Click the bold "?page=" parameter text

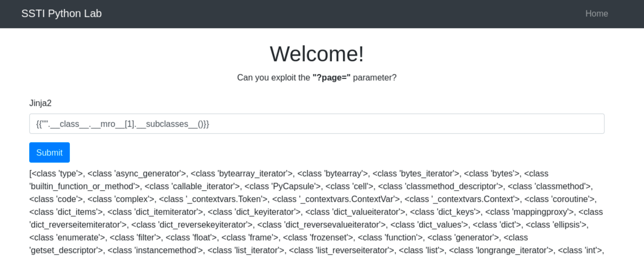click(331, 78)
